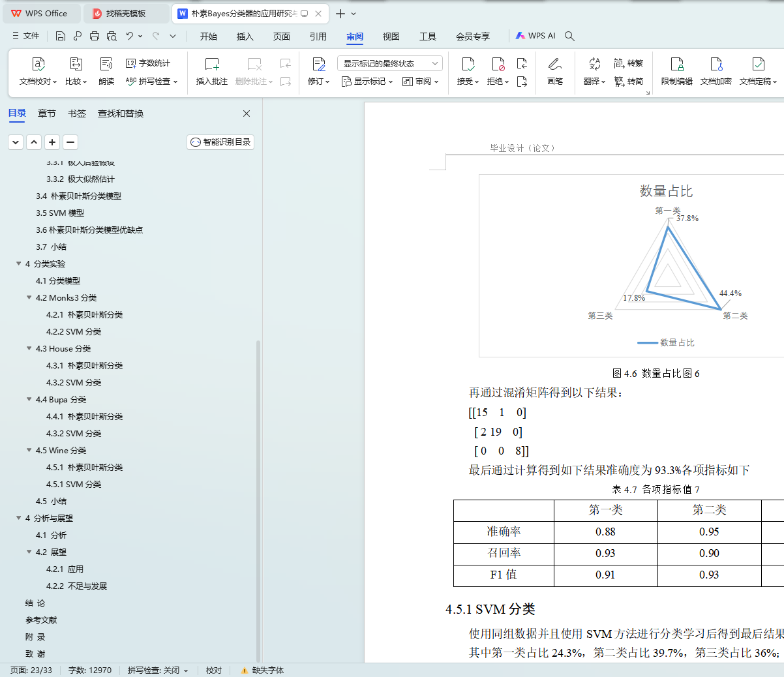Click the translate (翻译) icon
784x677 pixels.
(594, 64)
